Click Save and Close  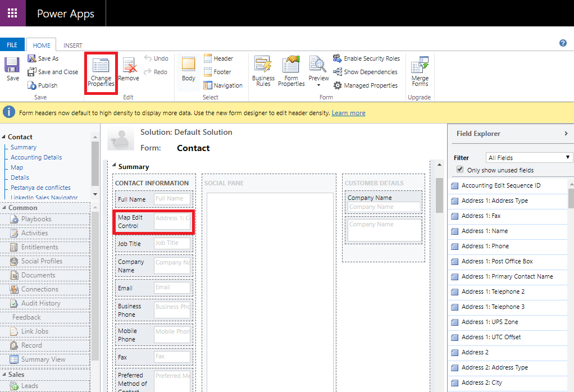tap(53, 72)
